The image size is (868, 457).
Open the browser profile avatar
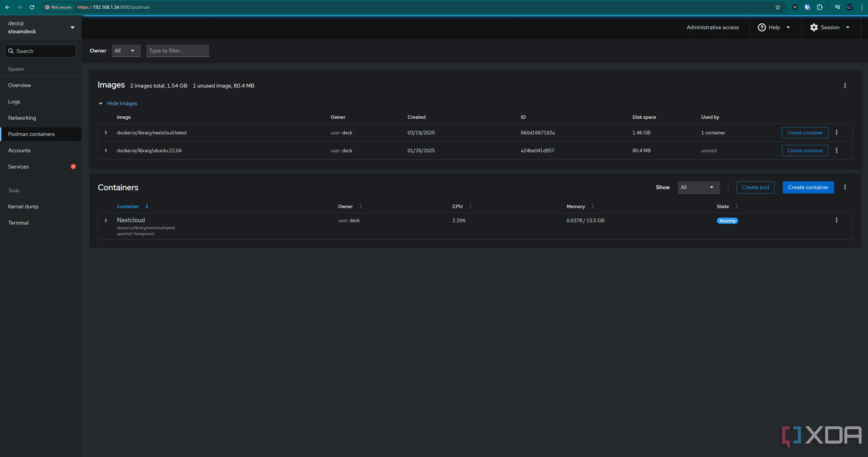pyautogui.click(x=850, y=7)
